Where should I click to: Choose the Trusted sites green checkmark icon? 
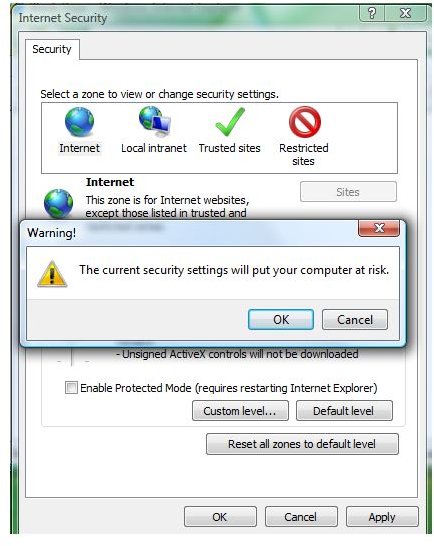click(230, 122)
